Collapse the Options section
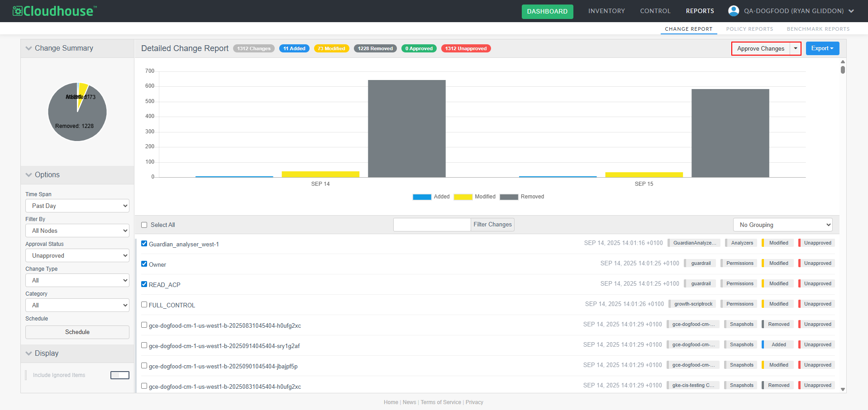 coord(29,175)
